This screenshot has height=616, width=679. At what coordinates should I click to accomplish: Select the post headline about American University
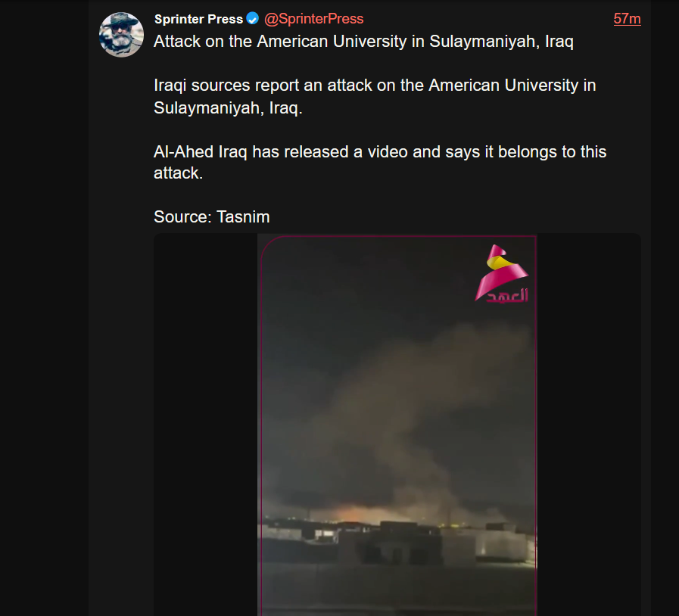pyautogui.click(x=364, y=42)
